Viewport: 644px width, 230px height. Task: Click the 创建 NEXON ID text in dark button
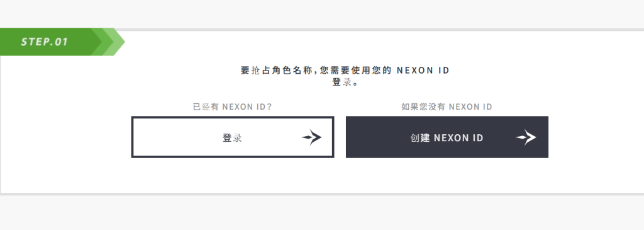pyautogui.click(x=447, y=138)
